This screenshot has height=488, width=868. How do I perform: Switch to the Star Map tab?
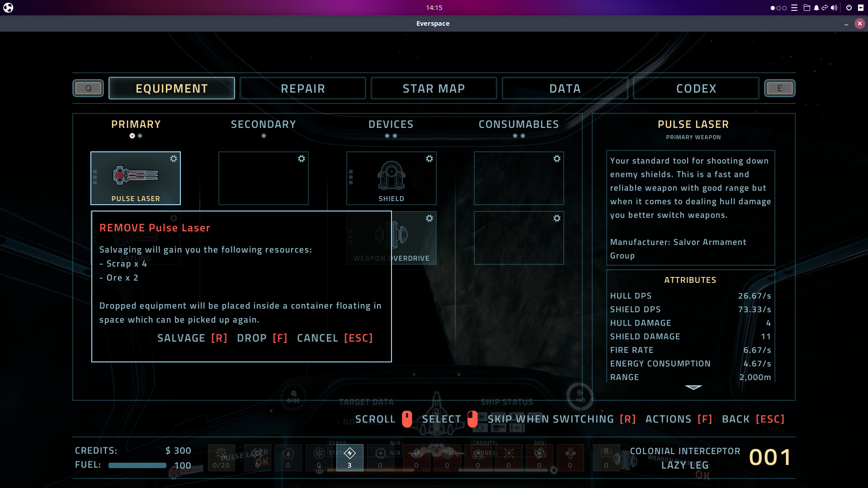[434, 88]
